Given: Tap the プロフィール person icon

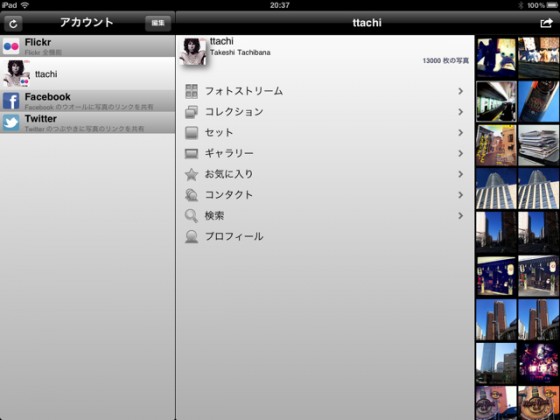Looking at the screenshot, I should (x=191, y=236).
